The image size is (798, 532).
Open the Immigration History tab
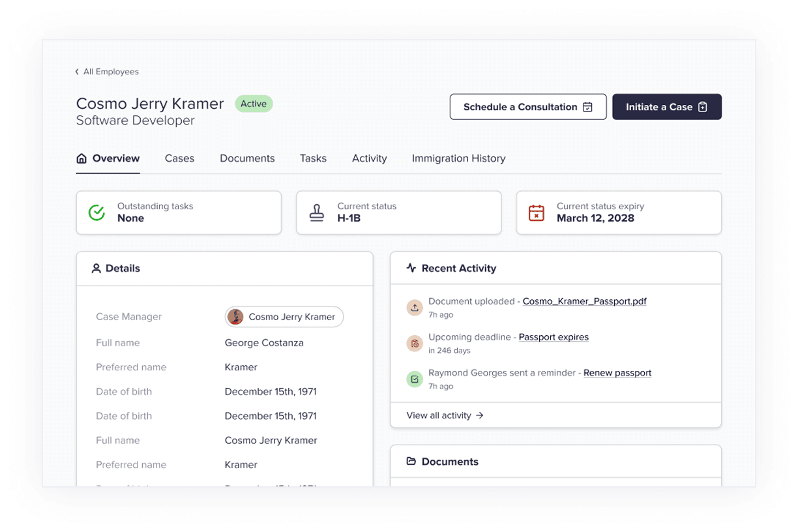tap(458, 158)
